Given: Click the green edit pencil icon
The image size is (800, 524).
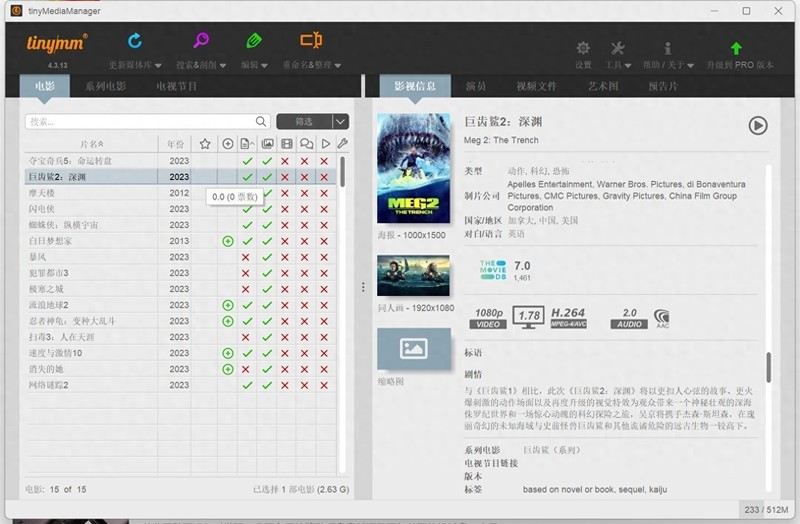Looking at the screenshot, I should point(254,40).
